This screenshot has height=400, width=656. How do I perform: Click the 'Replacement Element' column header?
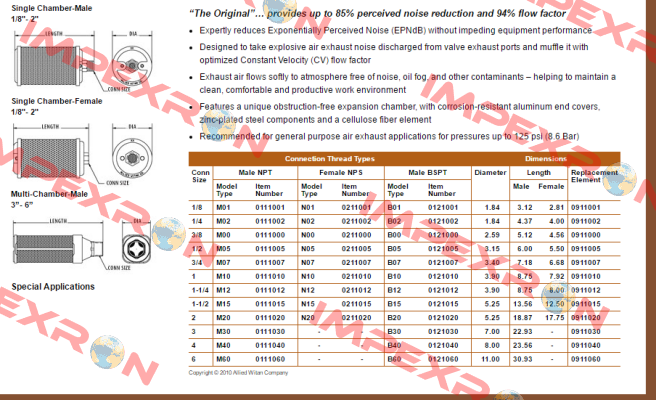[594, 176]
